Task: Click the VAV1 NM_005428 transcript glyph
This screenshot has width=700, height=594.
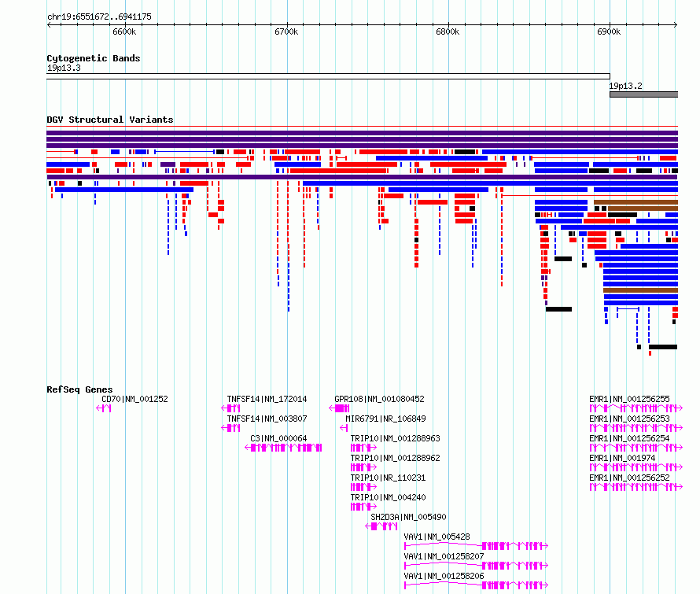Action: pos(476,546)
